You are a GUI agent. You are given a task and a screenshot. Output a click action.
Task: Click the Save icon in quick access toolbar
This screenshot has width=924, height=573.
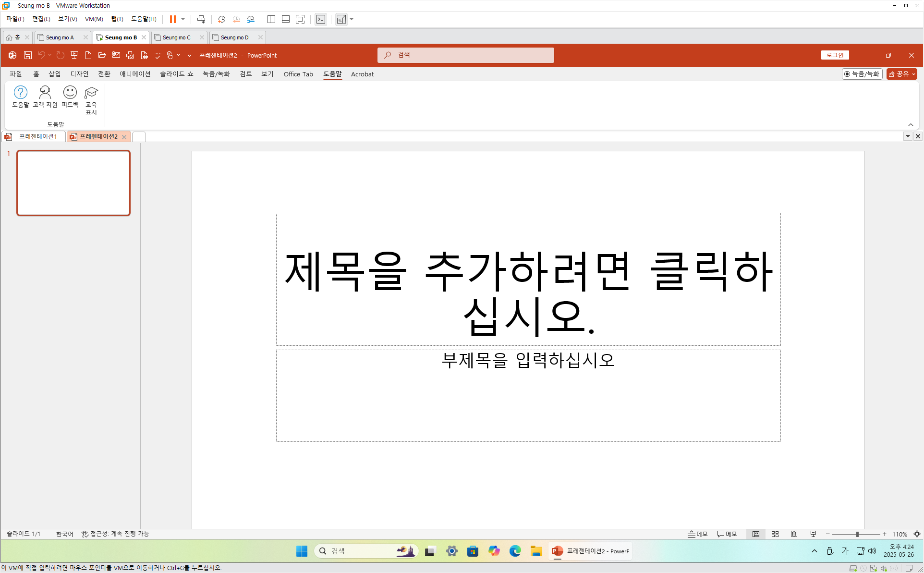tap(28, 55)
